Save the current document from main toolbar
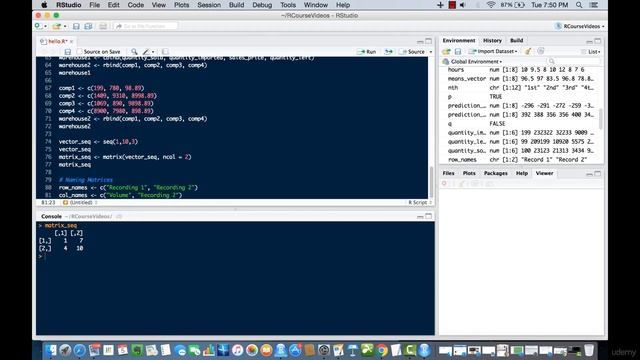 tap(76, 26)
